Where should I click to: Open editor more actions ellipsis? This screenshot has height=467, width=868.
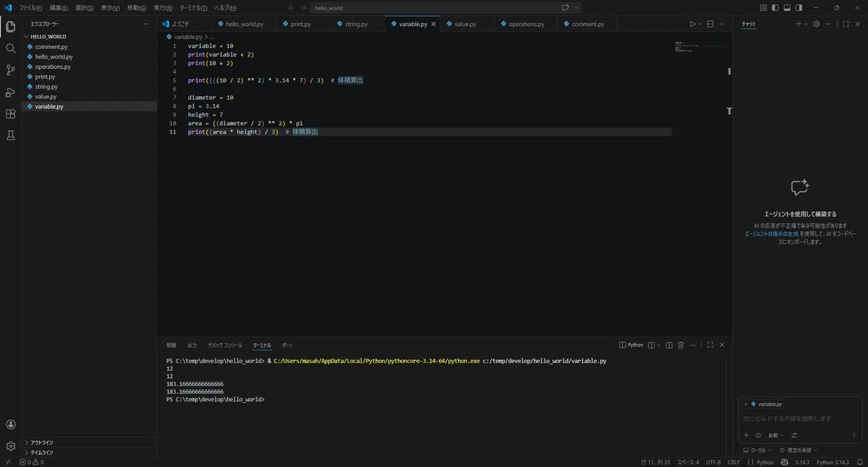[722, 24]
